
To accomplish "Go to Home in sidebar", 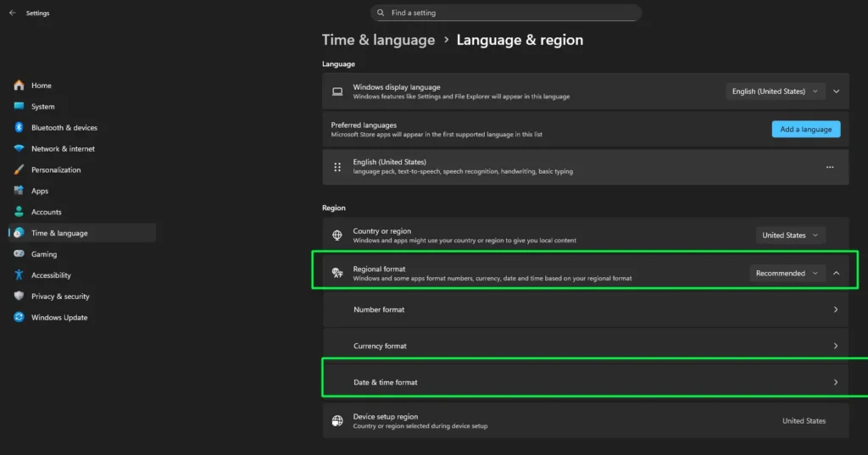I will click(82, 86).
